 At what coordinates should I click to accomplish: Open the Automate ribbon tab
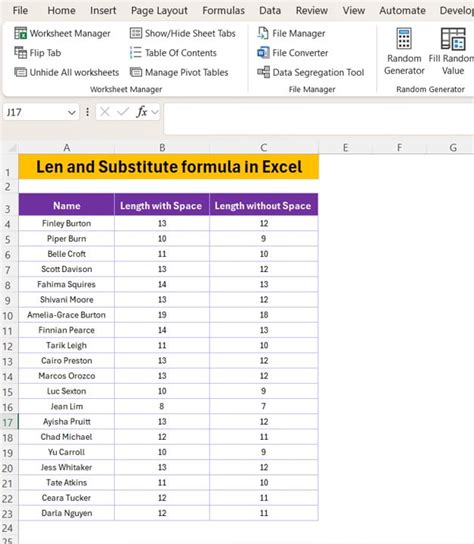(x=402, y=10)
